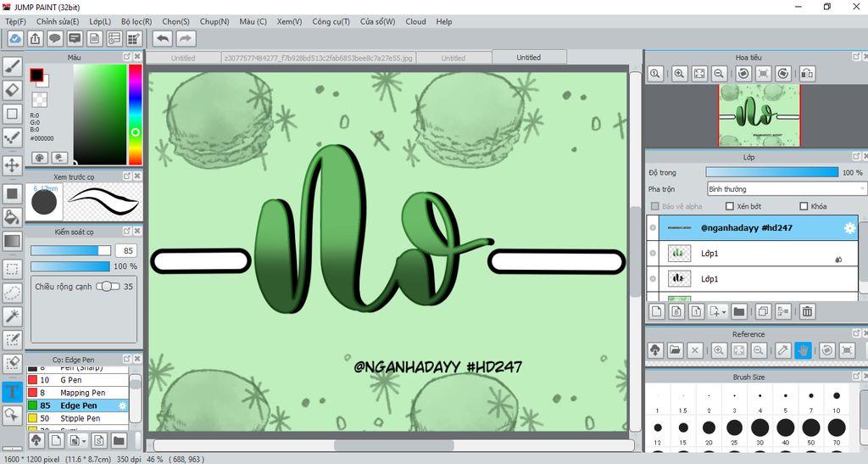Click the rainbow hue strip
The width and height of the screenshot is (868, 464).
point(135,115)
